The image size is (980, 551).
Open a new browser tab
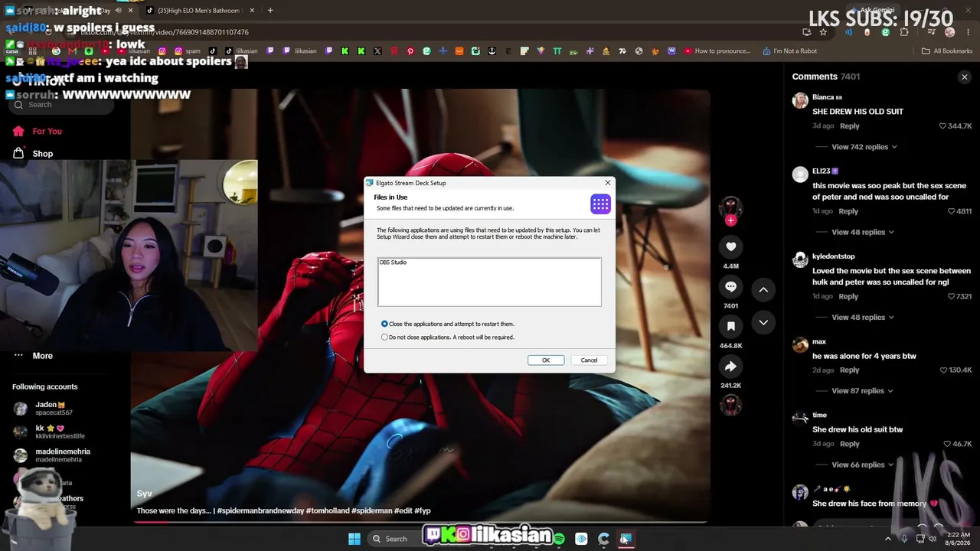270,11
